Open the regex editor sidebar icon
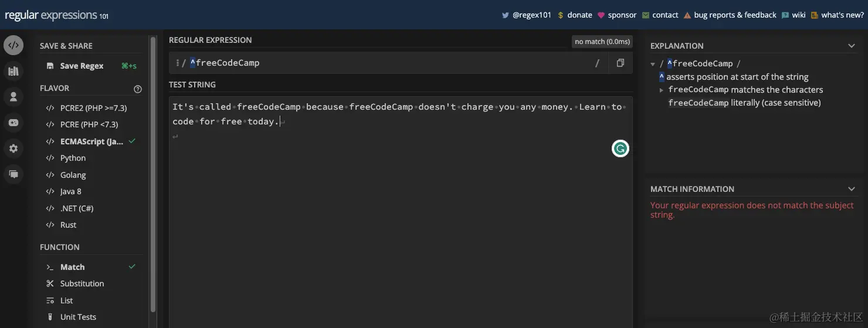The height and width of the screenshot is (328, 868). pos(13,45)
